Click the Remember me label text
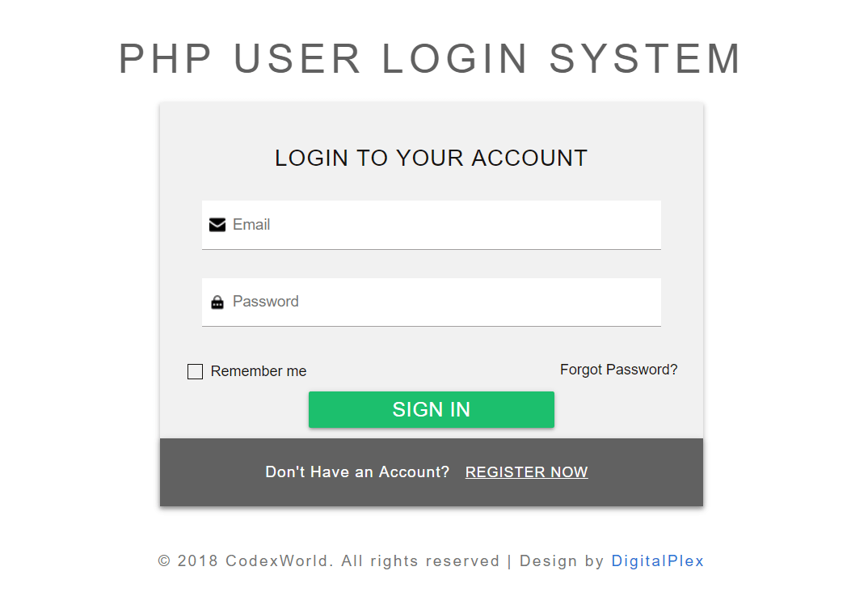The height and width of the screenshot is (609, 868). point(258,370)
